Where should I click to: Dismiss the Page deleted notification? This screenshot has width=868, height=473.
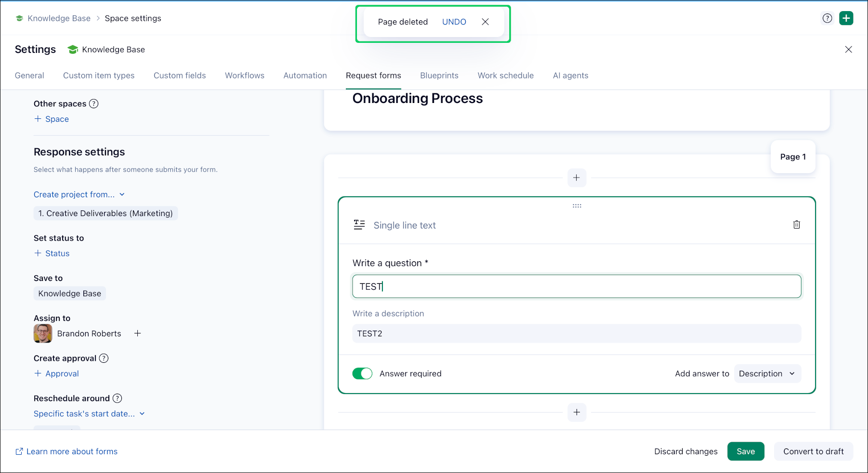click(x=485, y=22)
